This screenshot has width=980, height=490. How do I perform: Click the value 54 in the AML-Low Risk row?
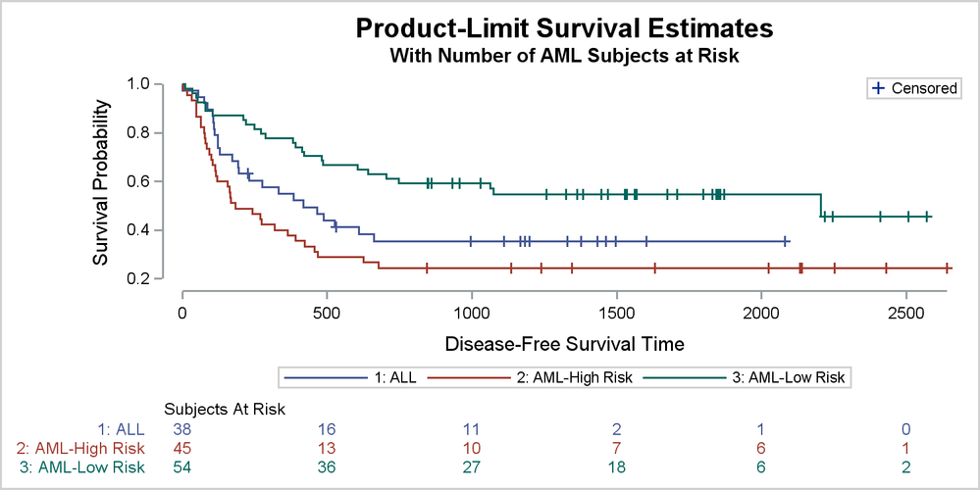click(x=182, y=467)
